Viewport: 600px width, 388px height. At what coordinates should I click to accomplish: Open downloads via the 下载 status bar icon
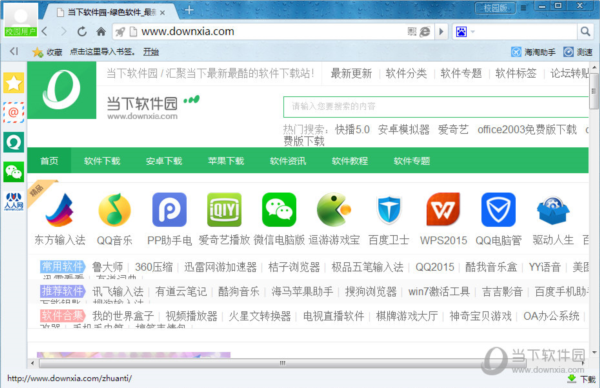[x=582, y=379]
